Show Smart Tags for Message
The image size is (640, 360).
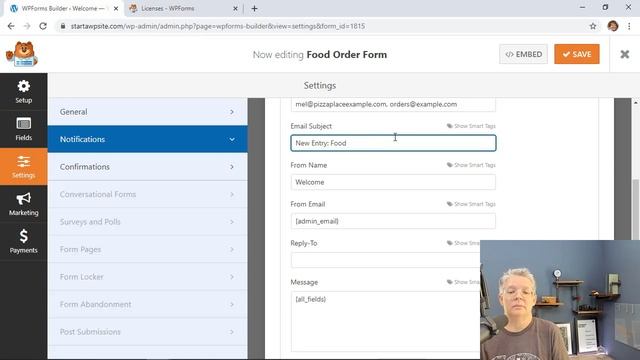click(463, 282)
